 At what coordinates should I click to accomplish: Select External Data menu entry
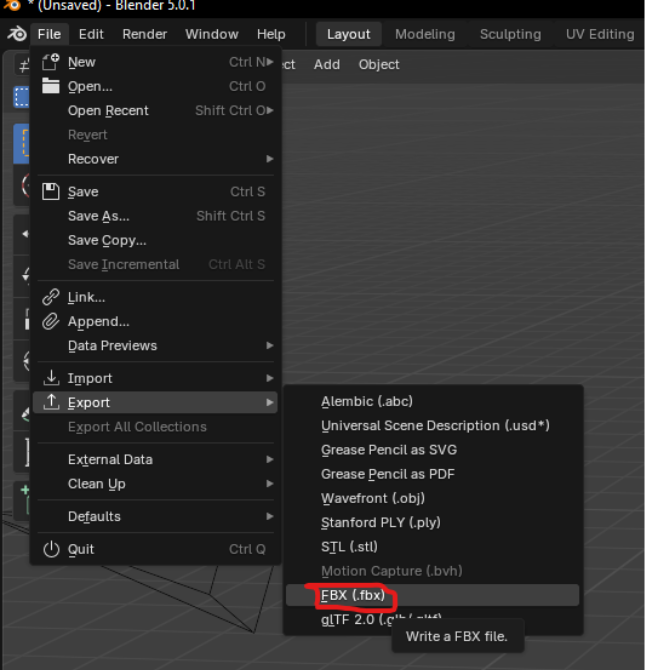coord(156,459)
